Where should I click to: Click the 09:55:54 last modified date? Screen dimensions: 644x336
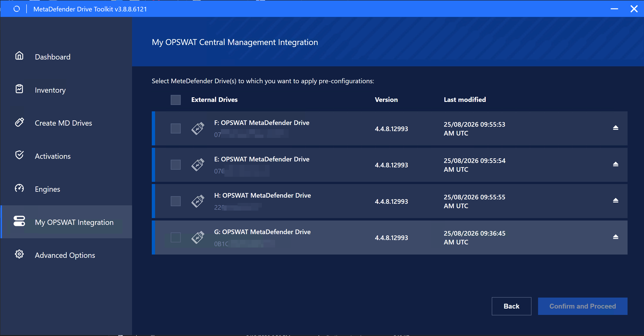474,165
